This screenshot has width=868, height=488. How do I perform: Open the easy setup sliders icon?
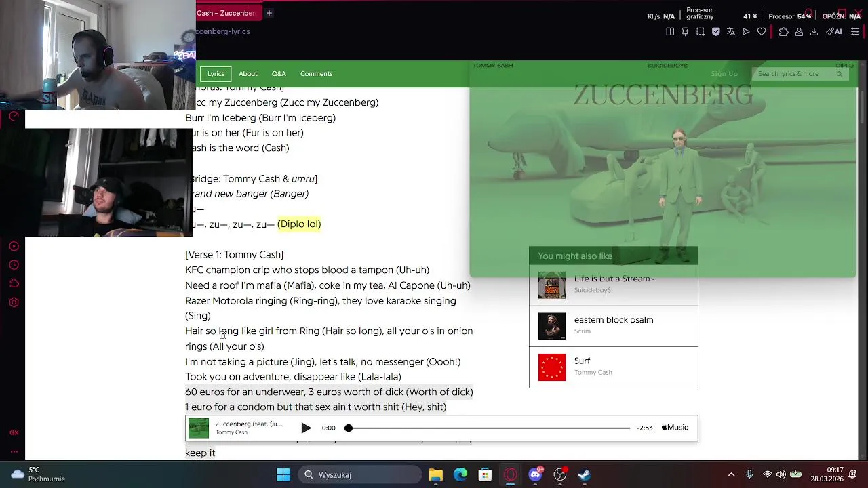click(854, 31)
